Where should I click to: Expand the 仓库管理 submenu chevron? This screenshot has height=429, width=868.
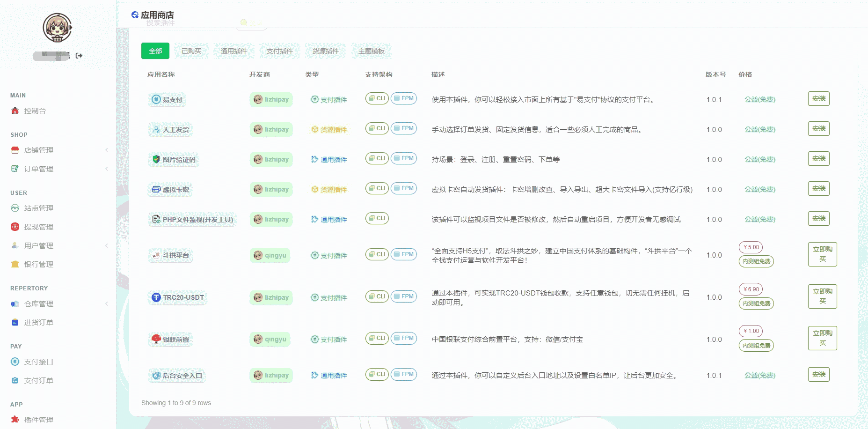tap(107, 304)
